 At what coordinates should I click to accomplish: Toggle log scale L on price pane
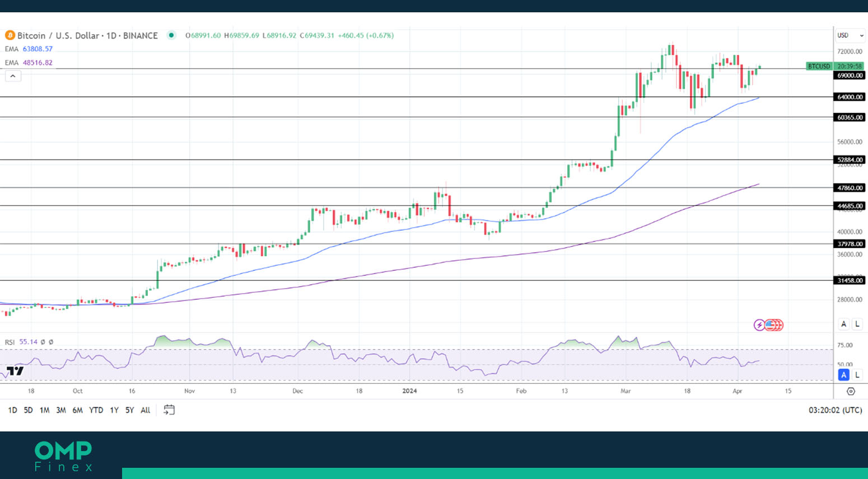(x=857, y=324)
